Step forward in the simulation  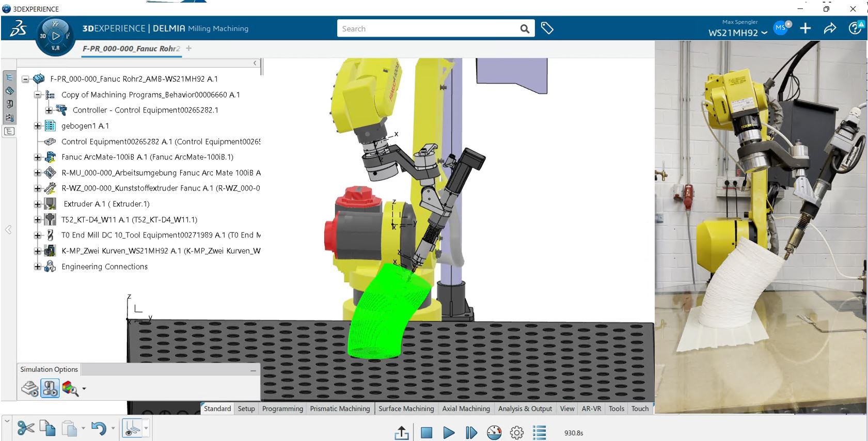(471, 433)
